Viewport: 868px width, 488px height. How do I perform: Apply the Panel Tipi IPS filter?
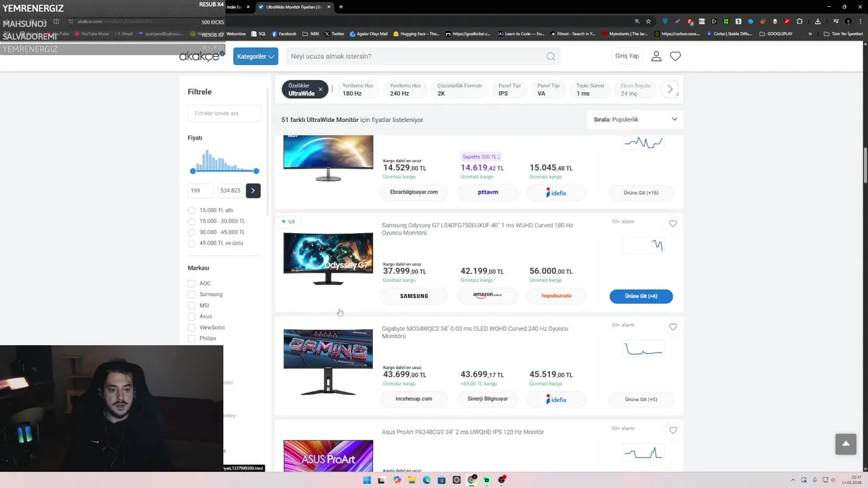[509, 89]
